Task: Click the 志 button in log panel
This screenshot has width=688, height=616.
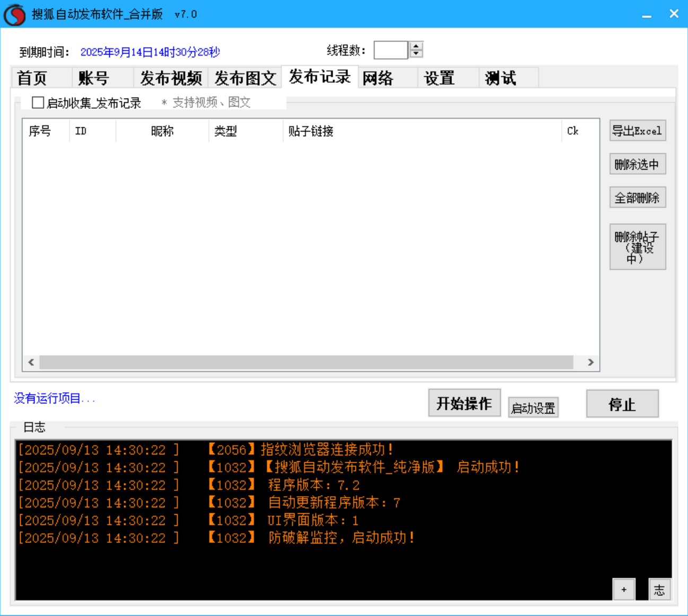Action: tap(659, 589)
